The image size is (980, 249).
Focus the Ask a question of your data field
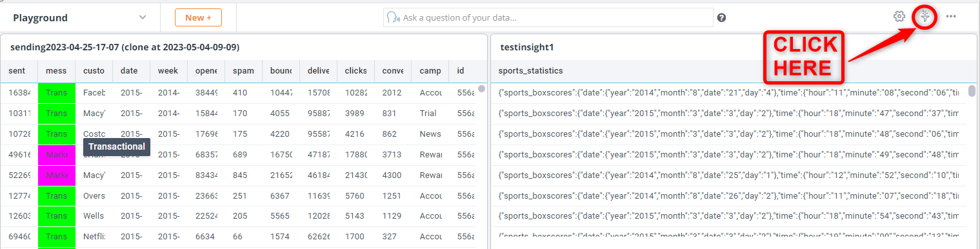pyautogui.click(x=548, y=17)
